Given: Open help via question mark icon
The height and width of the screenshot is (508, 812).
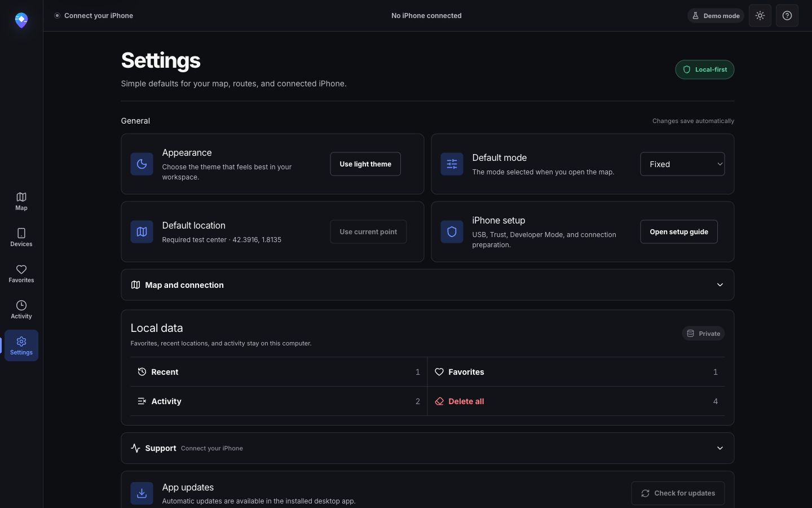Looking at the screenshot, I should [787, 16].
